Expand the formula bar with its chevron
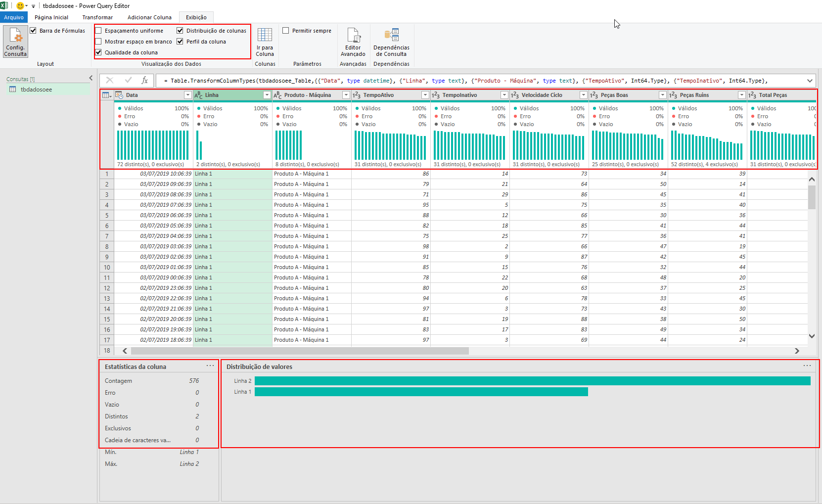The image size is (822, 504). [810, 80]
